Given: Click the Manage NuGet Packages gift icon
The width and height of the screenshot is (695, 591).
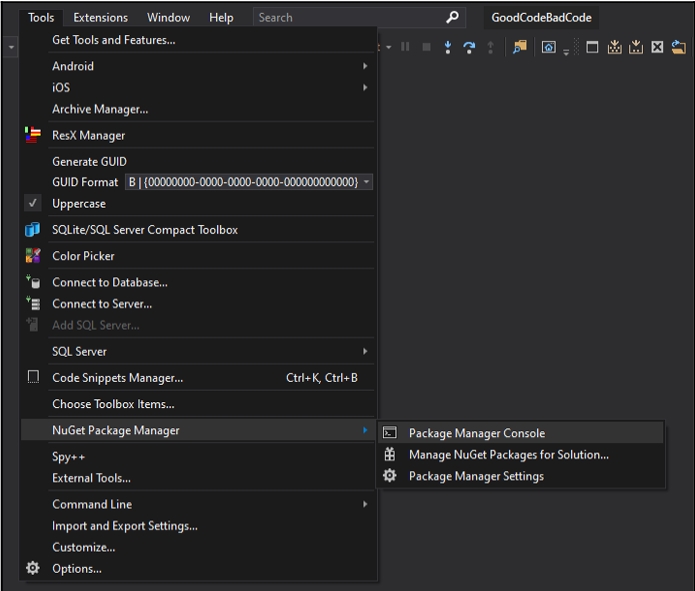Looking at the screenshot, I should pos(390,455).
